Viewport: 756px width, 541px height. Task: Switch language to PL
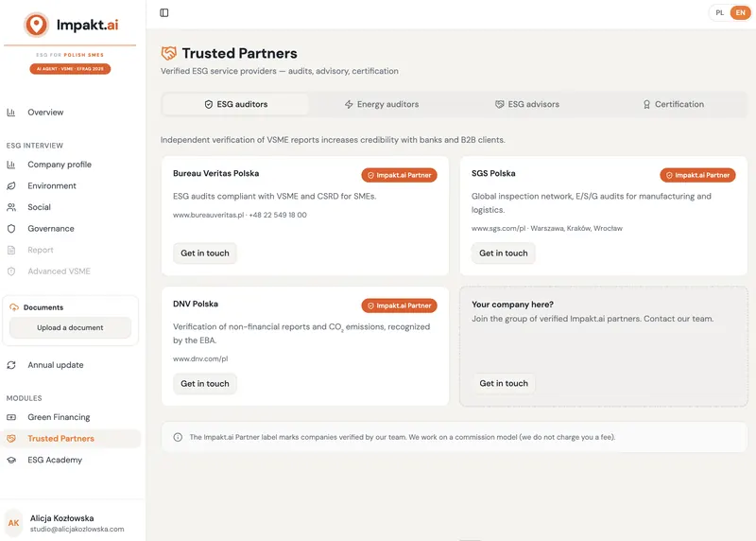click(x=719, y=12)
